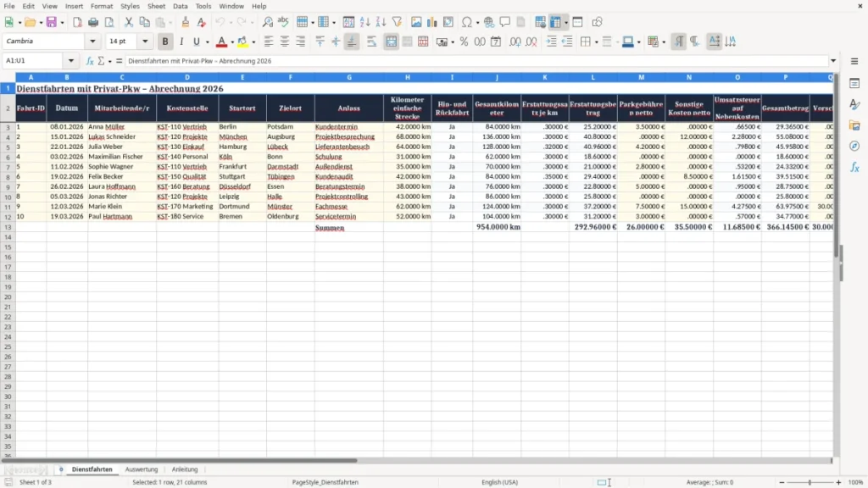This screenshot has height=488, width=868.
Task: Format cells as percent
Action: pos(464,42)
